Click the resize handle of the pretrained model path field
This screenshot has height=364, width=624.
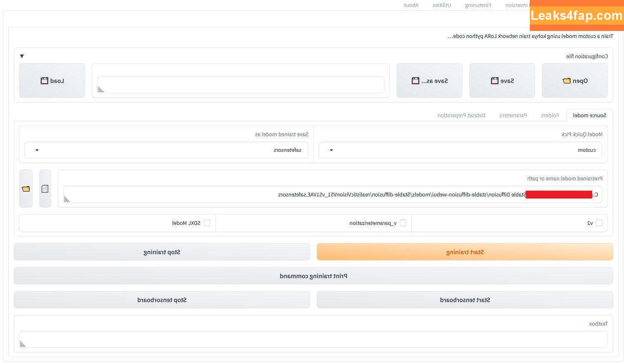point(66,199)
